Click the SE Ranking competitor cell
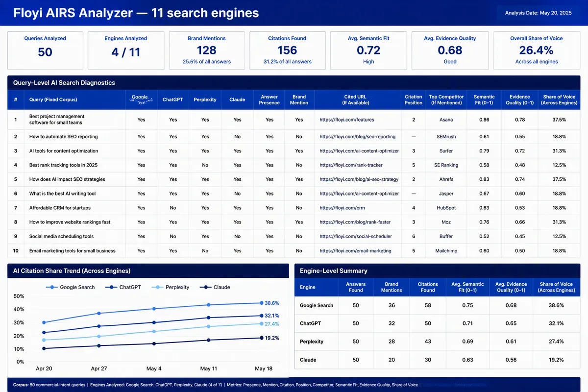 pyautogui.click(x=446, y=165)
